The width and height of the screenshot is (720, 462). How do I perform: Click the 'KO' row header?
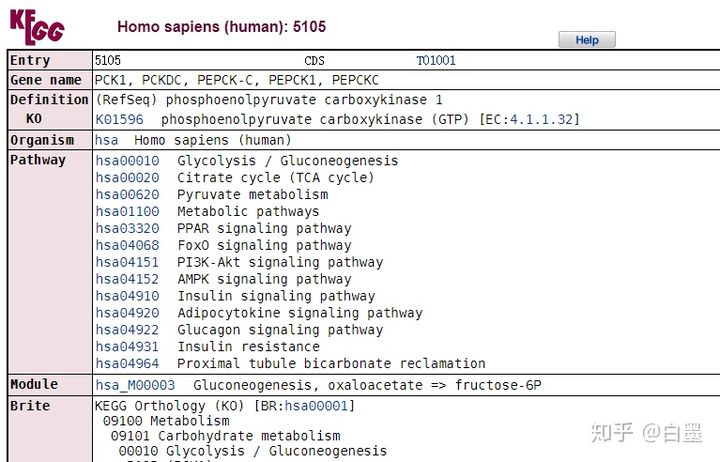pyautogui.click(x=34, y=119)
